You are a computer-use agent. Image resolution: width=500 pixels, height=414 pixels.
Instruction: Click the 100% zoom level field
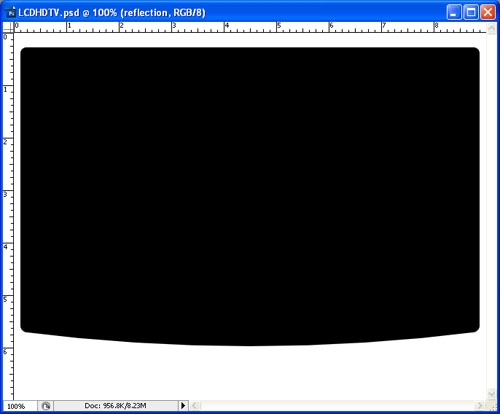(19, 406)
